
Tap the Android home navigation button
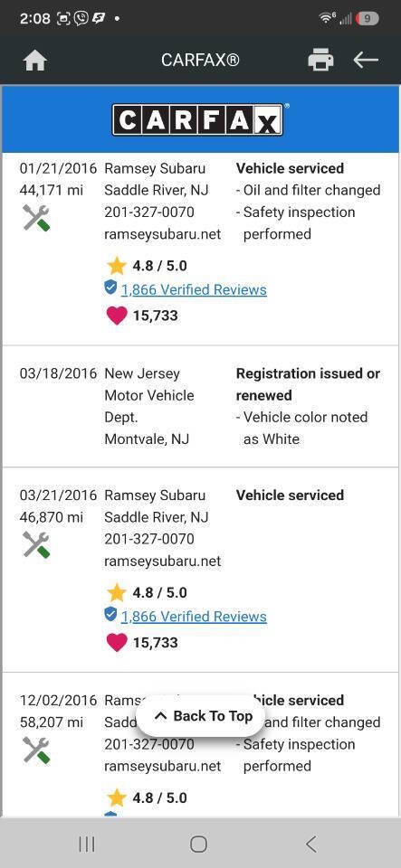[198, 844]
